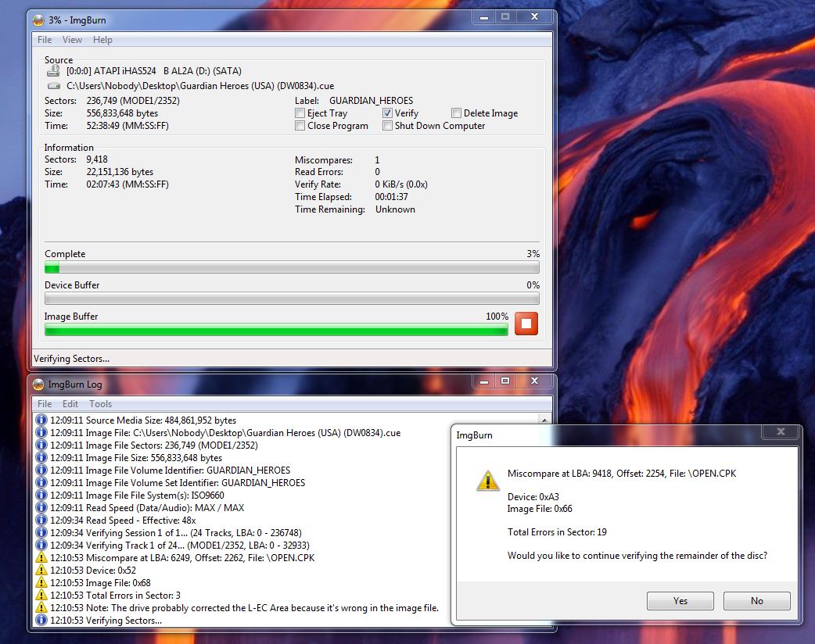Image resolution: width=815 pixels, height=644 pixels.
Task: Enable the Eject Tray checkbox
Action: click(300, 113)
